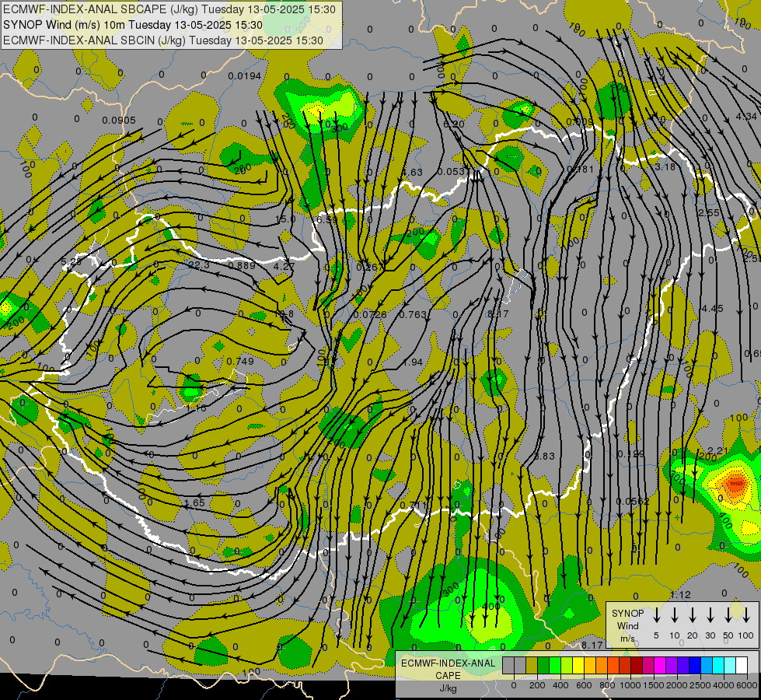
Task: Click the station value '6.59'
Action: click(327, 219)
